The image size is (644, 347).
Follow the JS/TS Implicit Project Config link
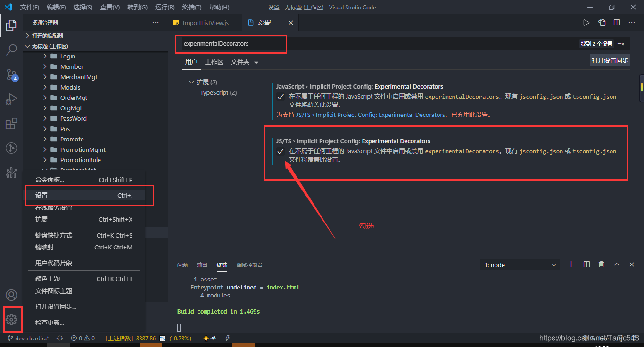[371, 115]
